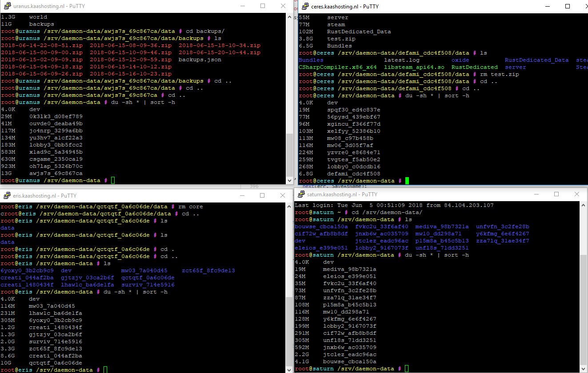Viewport: 588px width, 373px height.
Task: Maximize the uranus PuTTY window
Action: 263,6
